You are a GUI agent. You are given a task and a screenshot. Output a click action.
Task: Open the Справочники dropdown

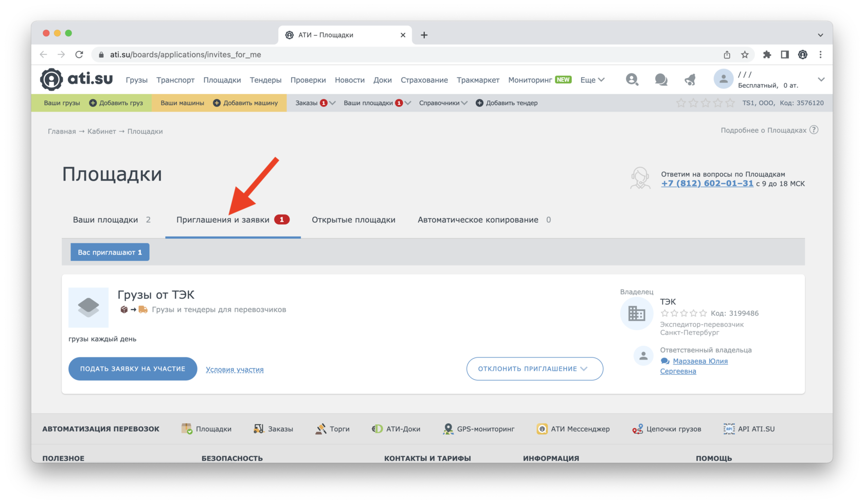[443, 103]
